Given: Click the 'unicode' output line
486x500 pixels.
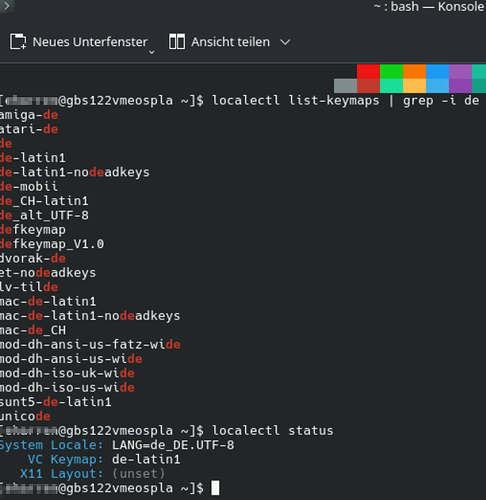Looking at the screenshot, I should pos(25,416).
